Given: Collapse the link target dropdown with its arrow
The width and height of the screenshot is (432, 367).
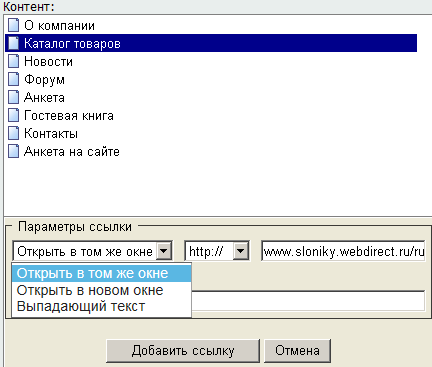Looking at the screenshot, I should pos(164,251).
